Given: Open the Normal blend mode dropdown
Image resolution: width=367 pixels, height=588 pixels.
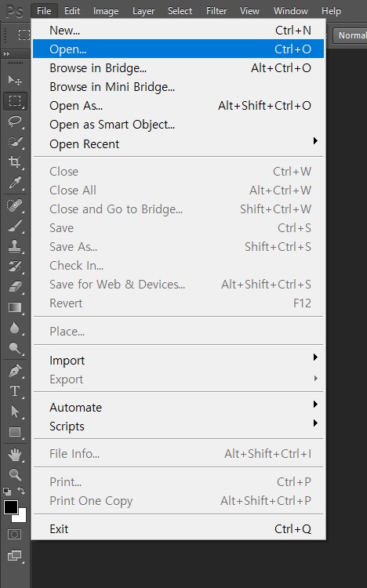Looking at the screenshot, I should [x=350, y=35].
